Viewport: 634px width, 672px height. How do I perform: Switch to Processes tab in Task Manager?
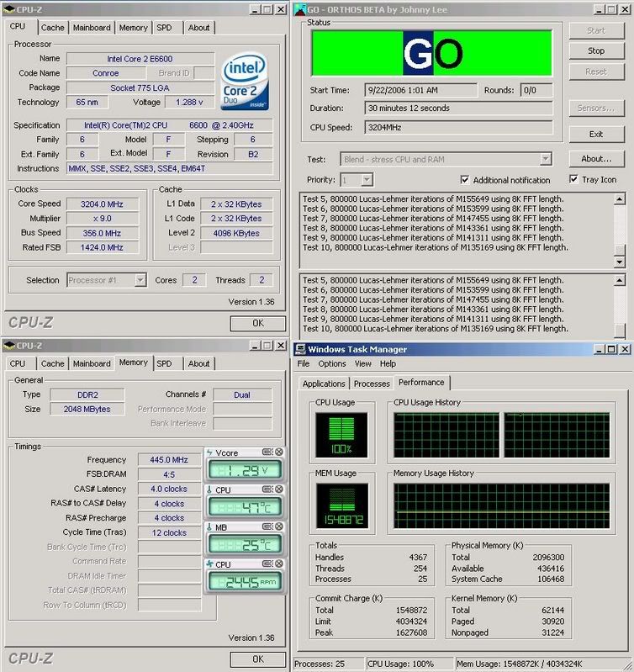[x=372, y=384]
